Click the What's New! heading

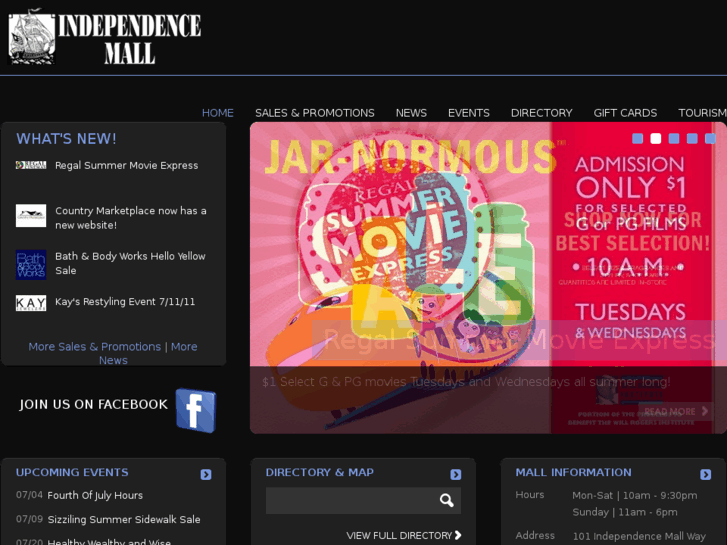(66, 138)
